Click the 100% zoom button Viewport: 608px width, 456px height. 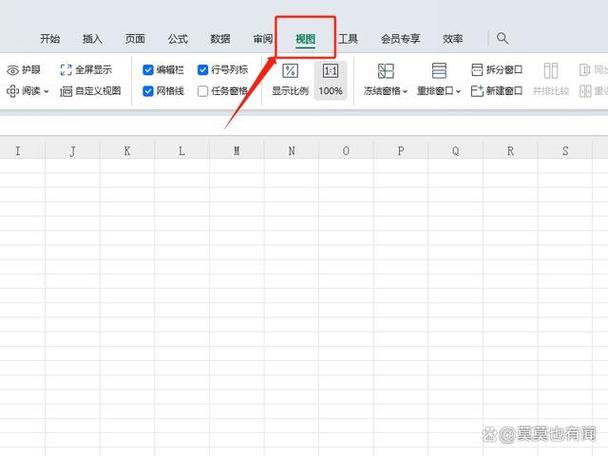(x=330, y=80)
